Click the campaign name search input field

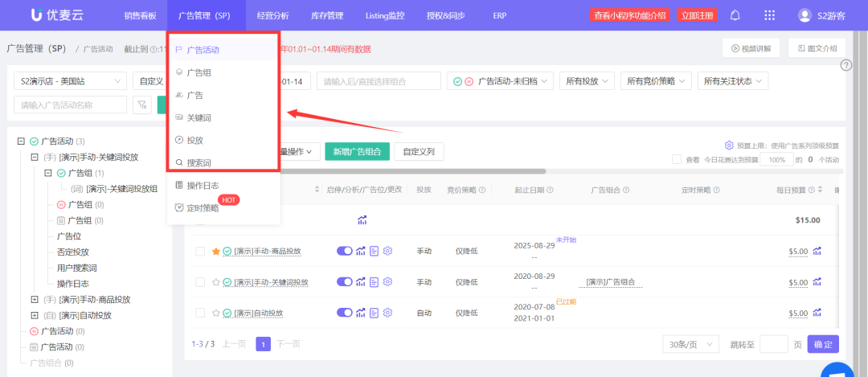click(x=70, y=104)
